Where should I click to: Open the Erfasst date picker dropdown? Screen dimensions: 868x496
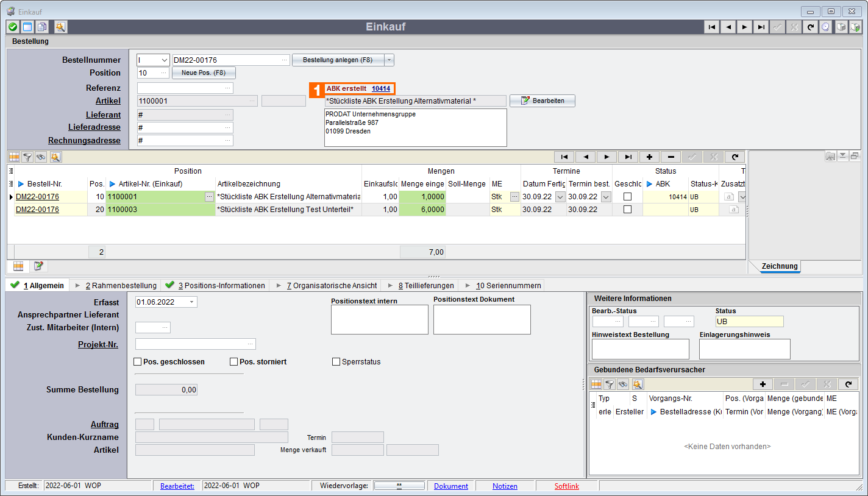pos(193,302)
